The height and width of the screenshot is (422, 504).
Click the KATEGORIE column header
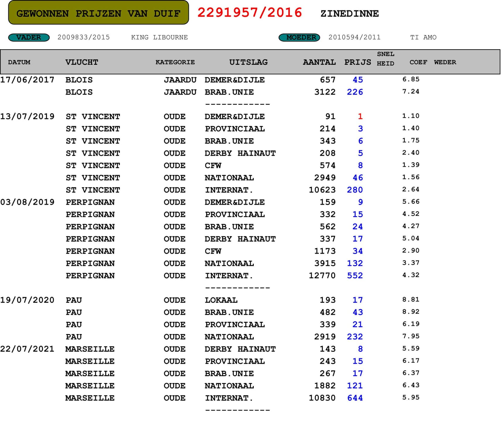[x=175, y=62]
